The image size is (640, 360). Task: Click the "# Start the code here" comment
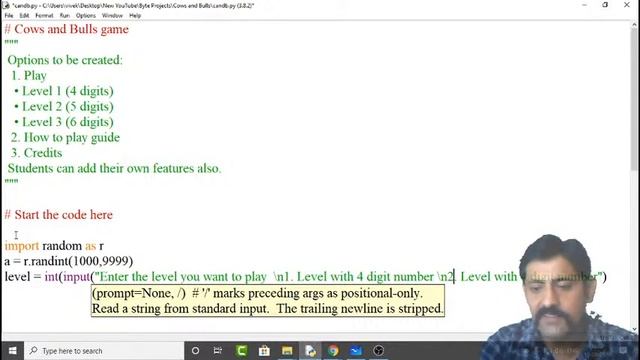pyautogui.click(x=59, y=215)
